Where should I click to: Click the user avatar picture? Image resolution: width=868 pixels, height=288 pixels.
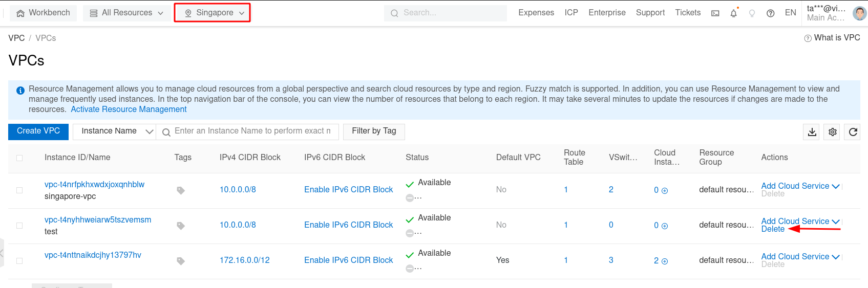point(859,13)
